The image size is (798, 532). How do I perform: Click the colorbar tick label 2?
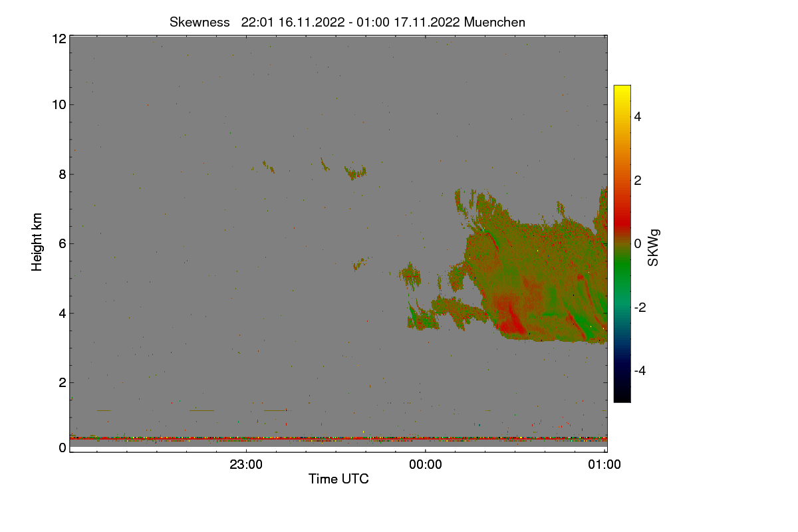coord(638,180)
